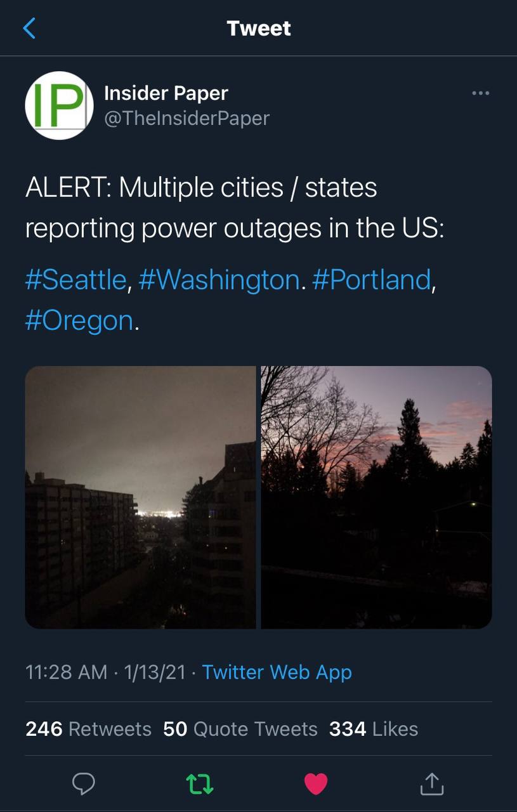The image size is (517, 812).
Task: Toggle the green retweet icon
Action: click(200, 784)
